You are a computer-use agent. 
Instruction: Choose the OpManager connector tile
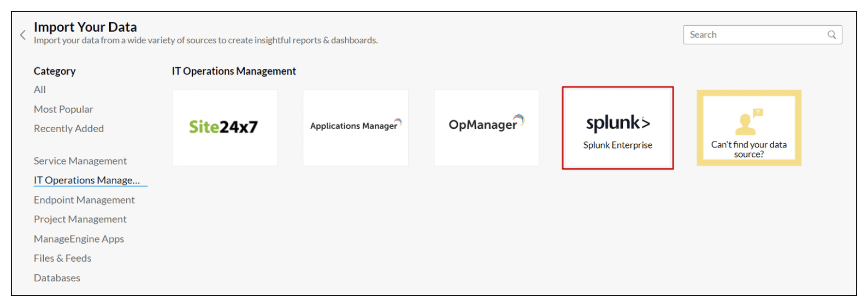click(487, 128)
